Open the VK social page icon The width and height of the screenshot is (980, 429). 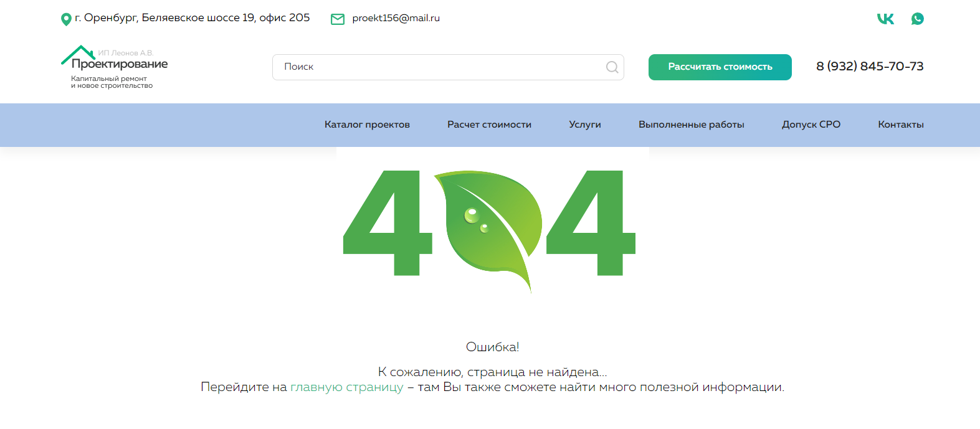click(885, 19)
